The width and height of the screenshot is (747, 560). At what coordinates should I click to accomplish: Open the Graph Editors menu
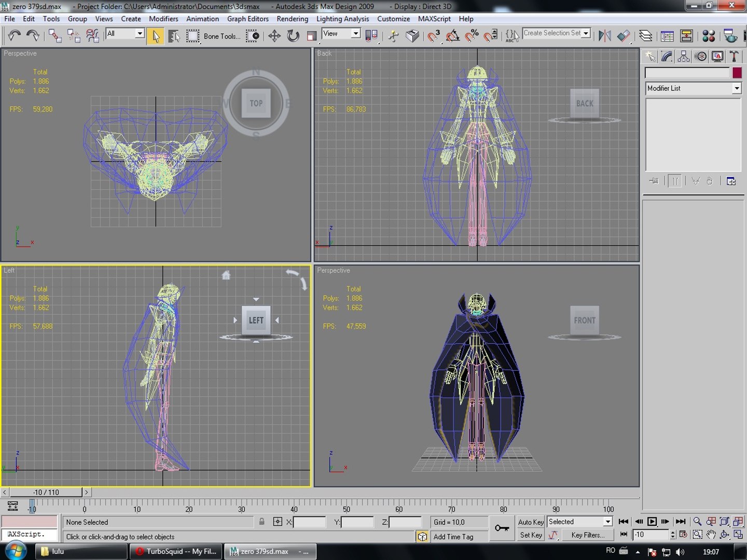coord(247,19)
